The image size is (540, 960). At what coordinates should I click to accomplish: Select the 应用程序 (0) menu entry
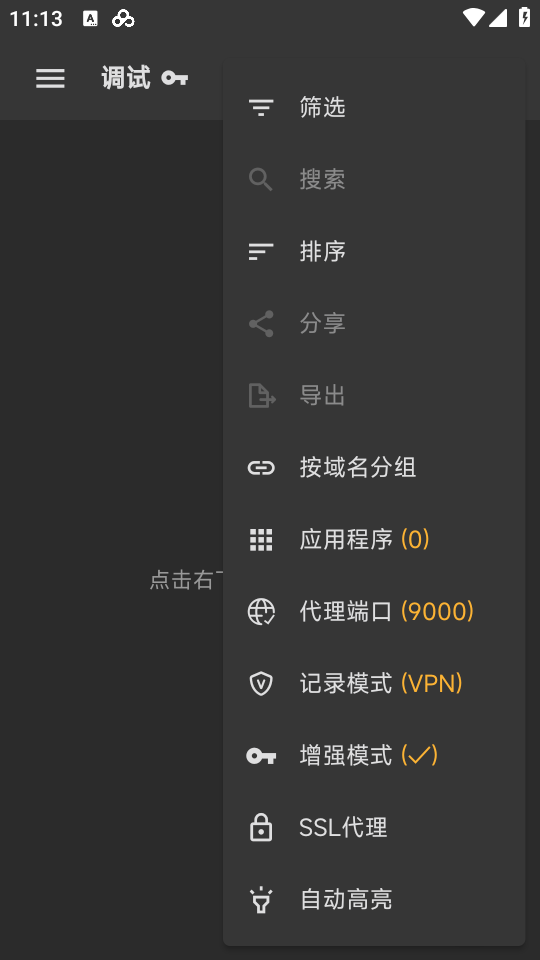tap(374, 540)
